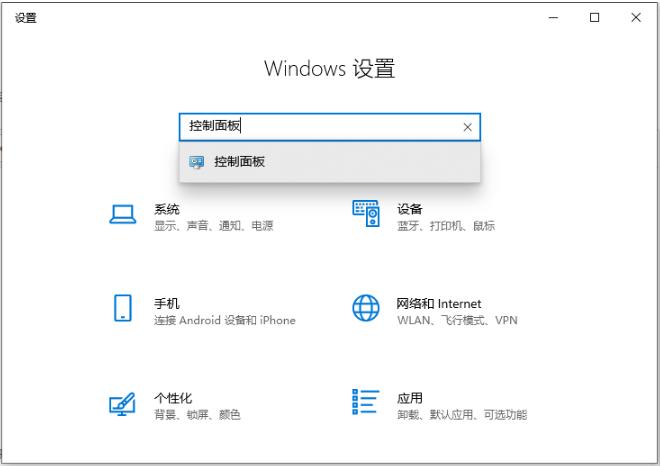Click the 控制面板 suggestion icon
This screenshot has width=660, height=466.
(197, 162)
